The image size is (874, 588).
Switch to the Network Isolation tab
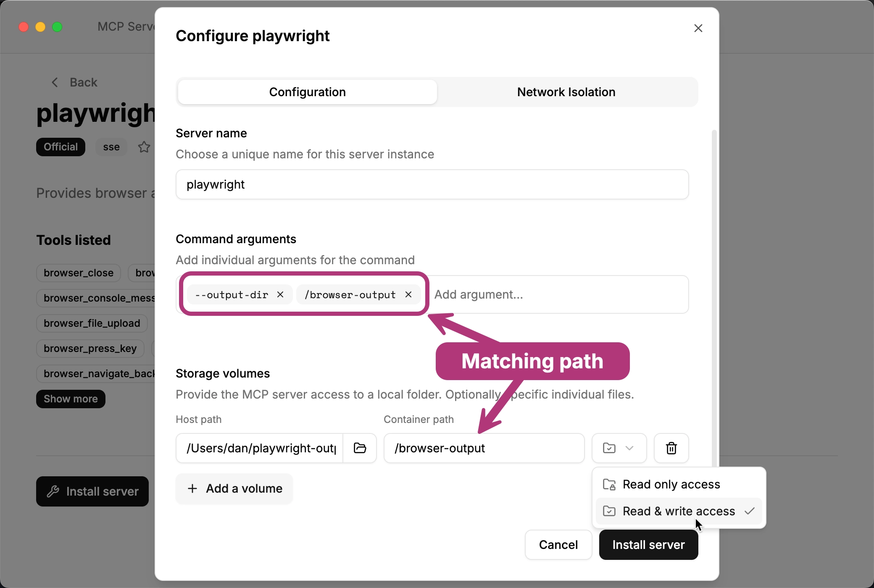566,92
